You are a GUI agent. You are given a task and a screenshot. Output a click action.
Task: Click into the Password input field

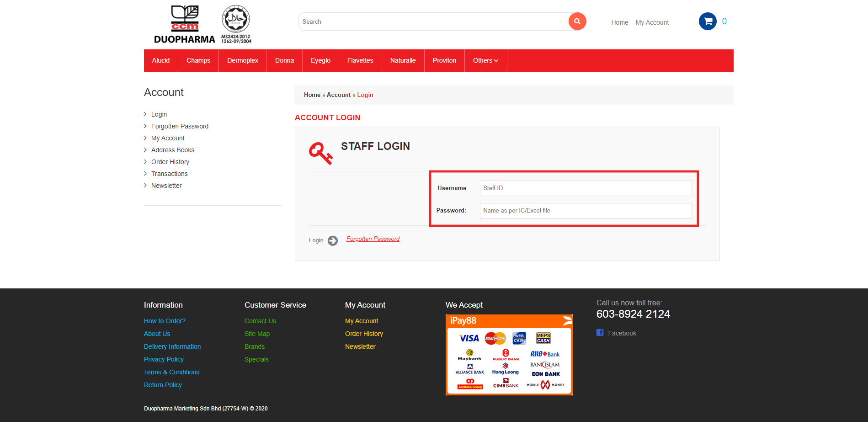(x=585, y=211)
